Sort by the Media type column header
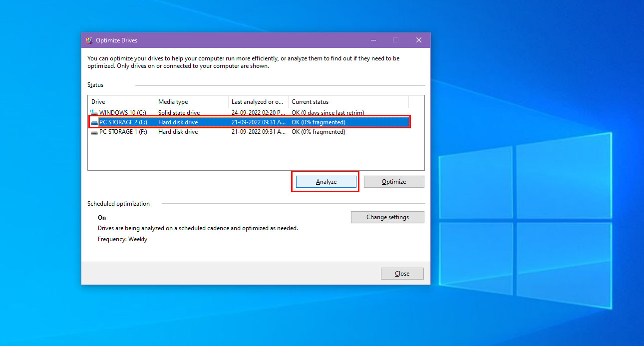Image resolution: width=644 pixels, height=346 pixels. point(192,102)
